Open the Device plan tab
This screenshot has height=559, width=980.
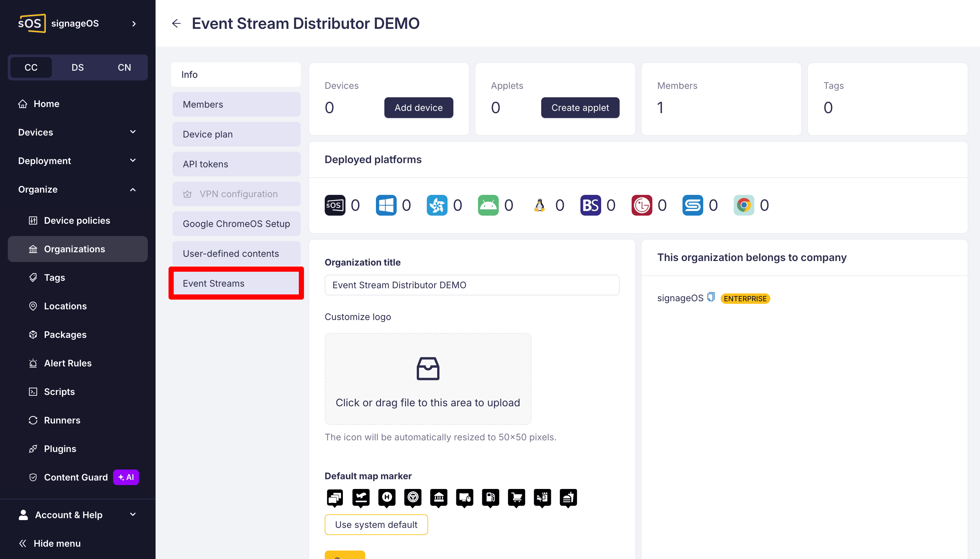pyautogui.click(x=236, y=134)
